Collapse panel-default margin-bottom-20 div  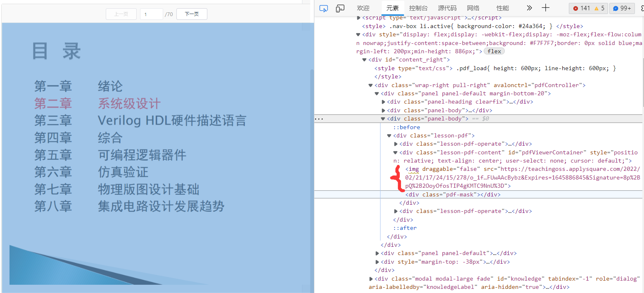click(377, 94)
